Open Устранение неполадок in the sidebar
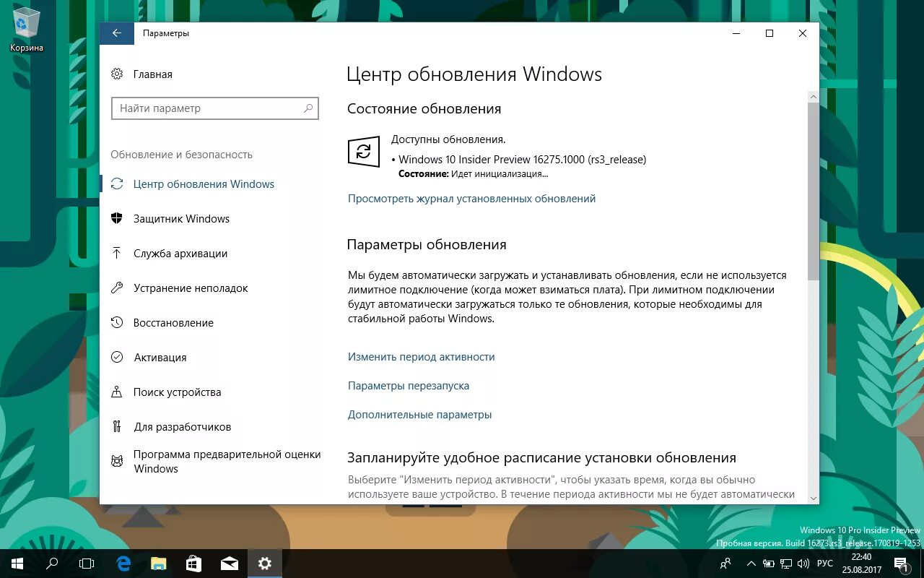Image resolution: width=924 pixels, height=578 pixels. (191, 288)
